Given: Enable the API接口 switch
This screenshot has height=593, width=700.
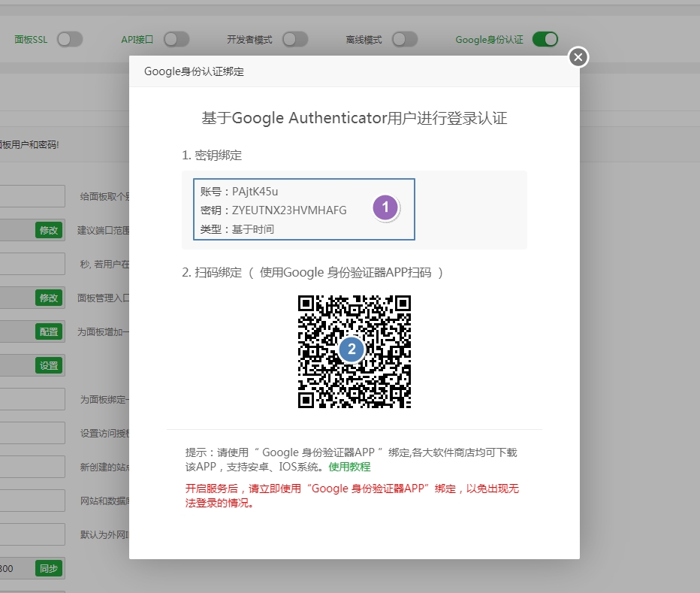Looking at the screenshot, I should (x=177, y=39).
